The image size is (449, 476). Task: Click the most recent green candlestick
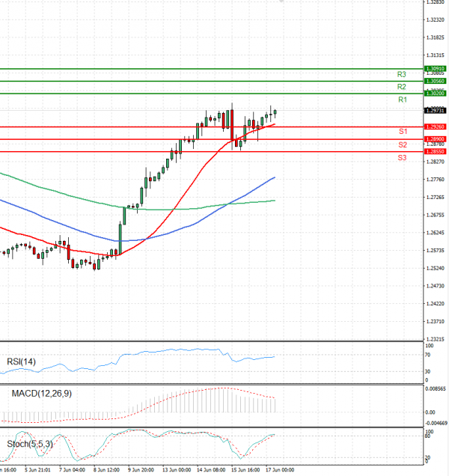click(275, 112)
